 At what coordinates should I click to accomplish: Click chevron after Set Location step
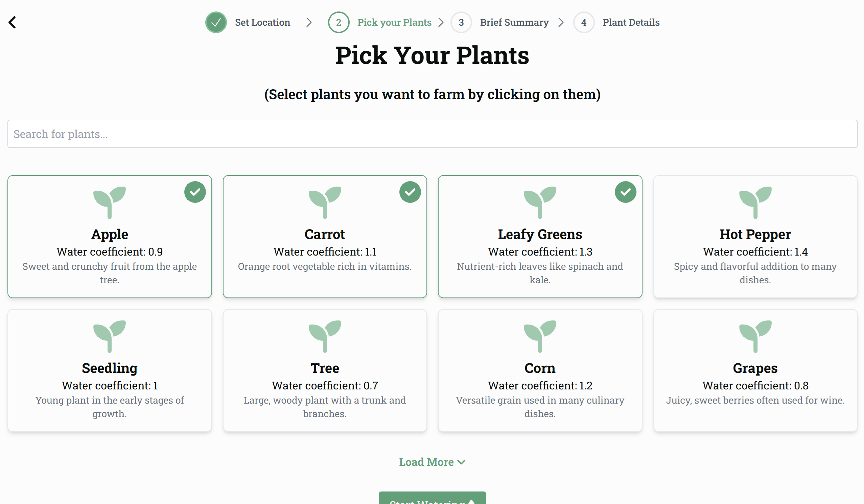pos(309,23)
